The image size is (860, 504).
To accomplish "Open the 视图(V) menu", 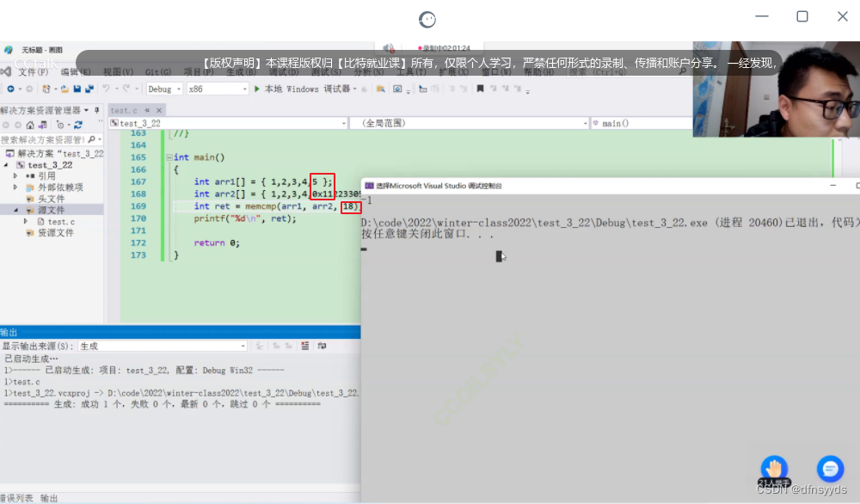I will coord(118,72).
